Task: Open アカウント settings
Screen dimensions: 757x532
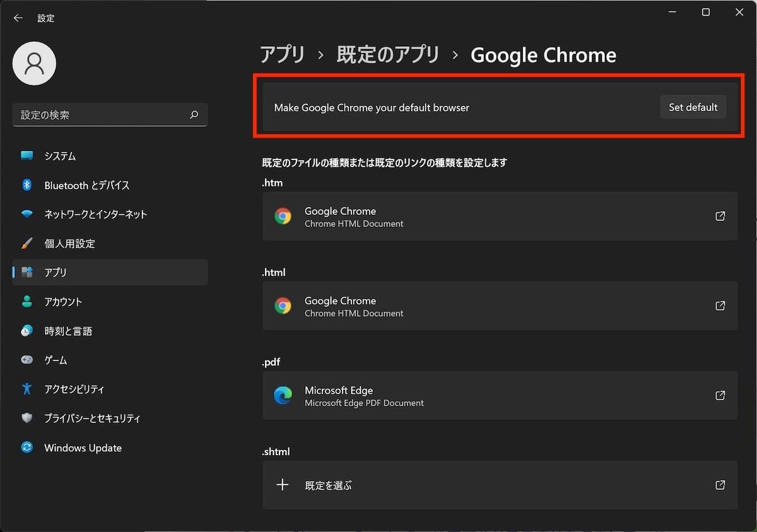Action: point(110,302)
